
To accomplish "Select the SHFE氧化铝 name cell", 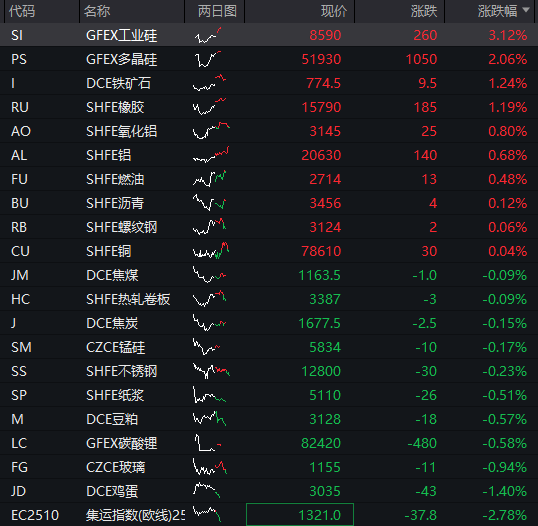I will (x=121, y=131).
